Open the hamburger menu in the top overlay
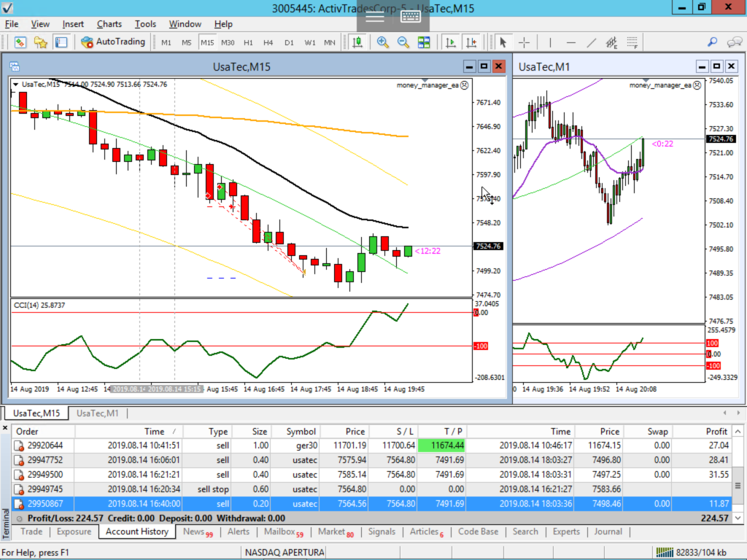Image resolution: width=747 pixels, height=560 pixels. [375, 17]
